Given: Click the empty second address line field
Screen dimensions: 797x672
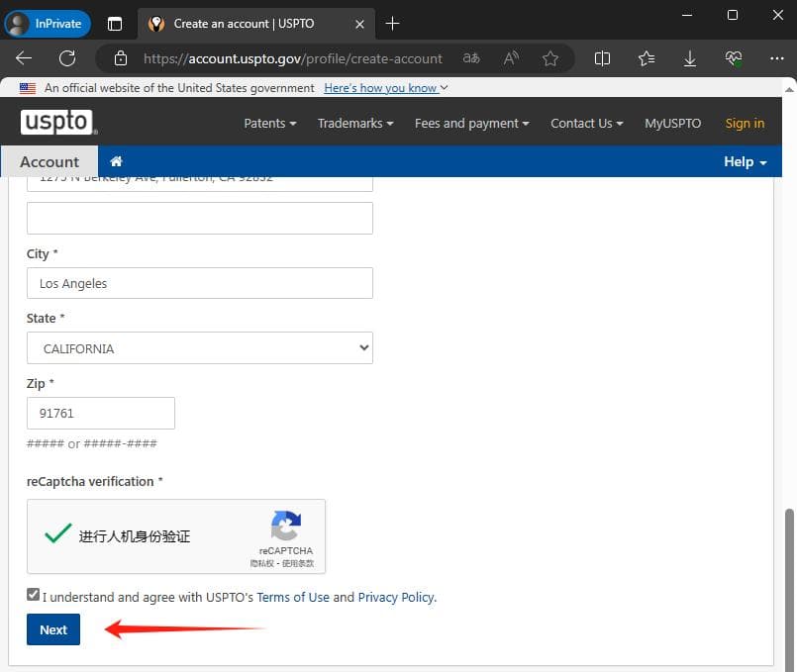Looking at the screenshot, I should (x=200, y=219).
